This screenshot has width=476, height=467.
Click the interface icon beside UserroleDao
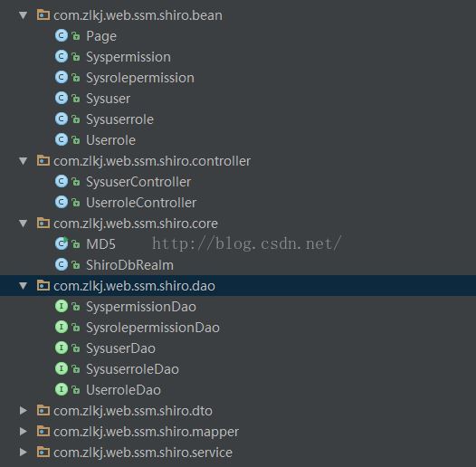pos(62,389)
